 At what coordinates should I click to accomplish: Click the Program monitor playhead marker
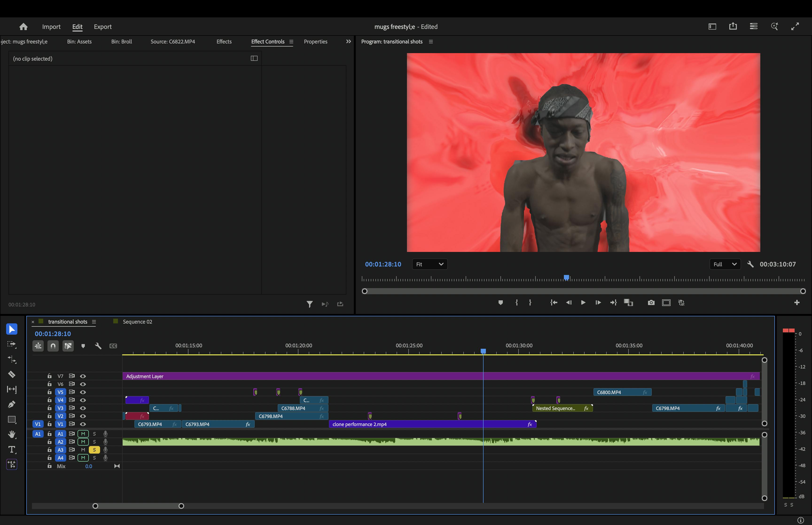point(566,278)
